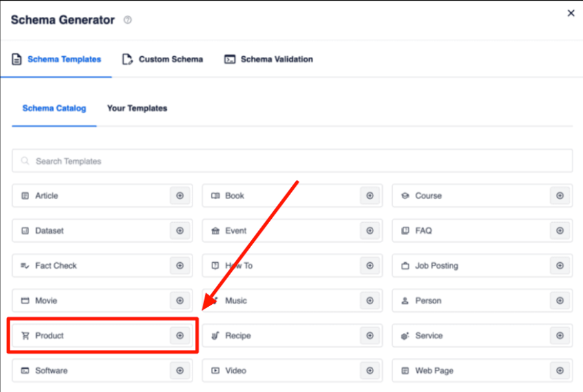Close the Schema Generator dialog
The width and height of the screenshot is (583, 392).
pos(571,13)
